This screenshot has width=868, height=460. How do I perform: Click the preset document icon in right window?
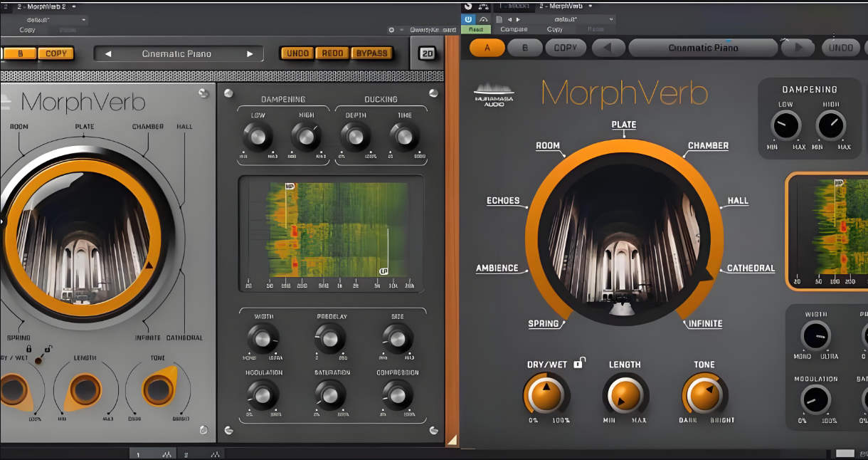(x=499, y=19)
